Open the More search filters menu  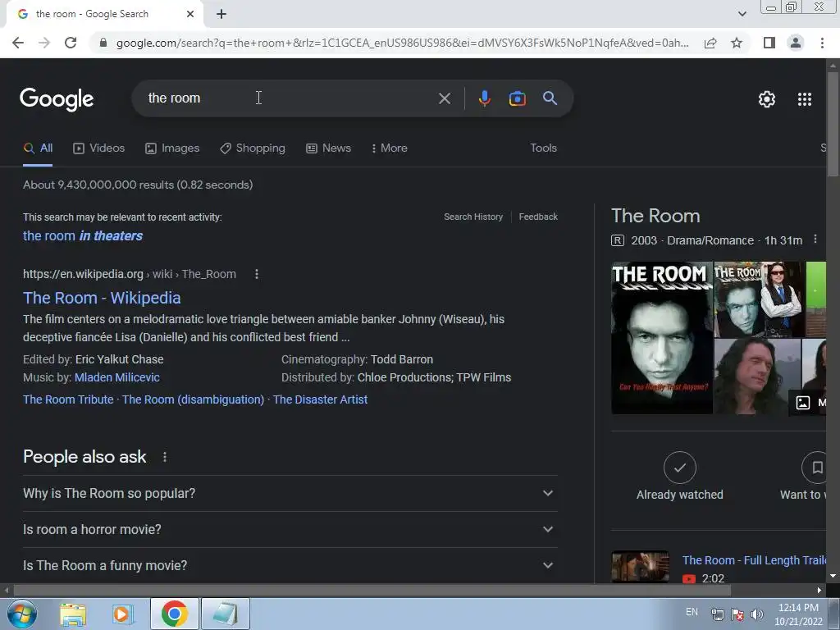tap(390, 148)
